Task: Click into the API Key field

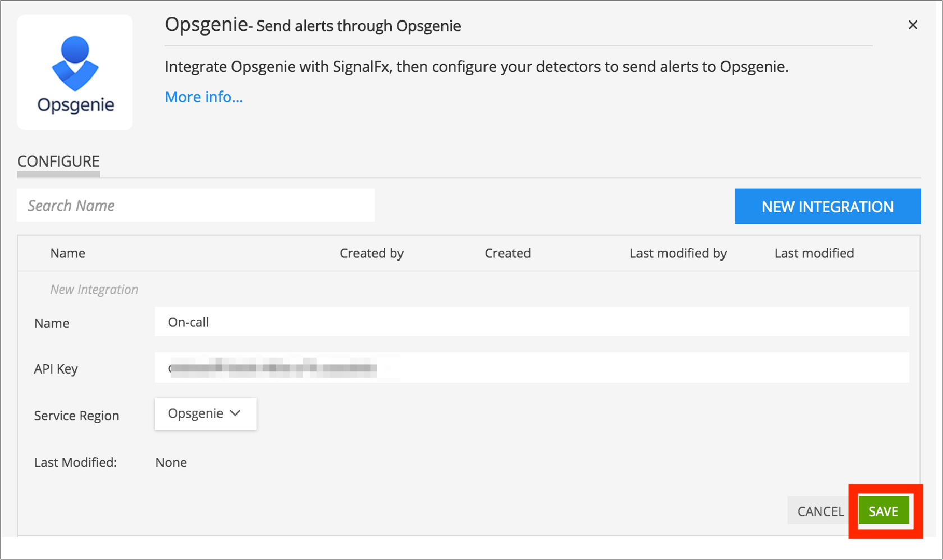Action: [532, 368]
